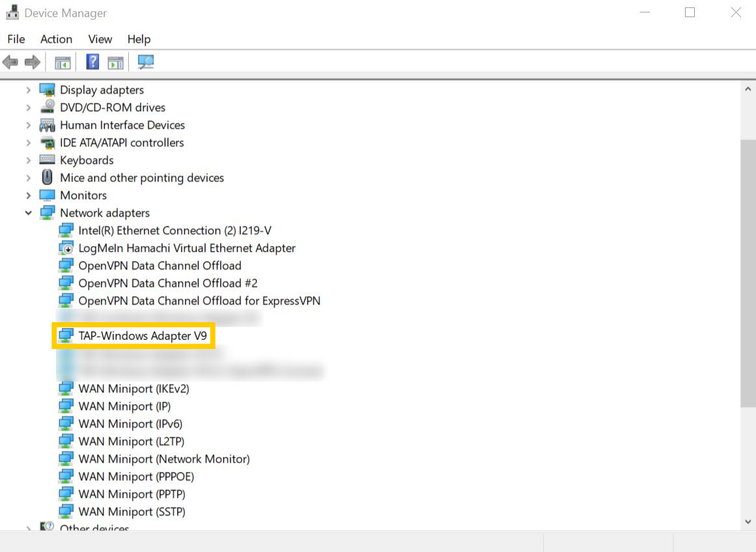The image size is (756, 552).
Task: Select OpenVPN Data Channel Offload #2
Action: click(x=168, y=283)
